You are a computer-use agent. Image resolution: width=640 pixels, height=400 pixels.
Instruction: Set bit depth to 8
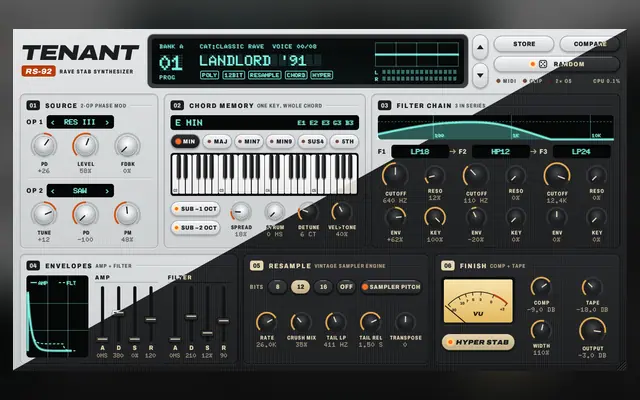click(278, 287)
